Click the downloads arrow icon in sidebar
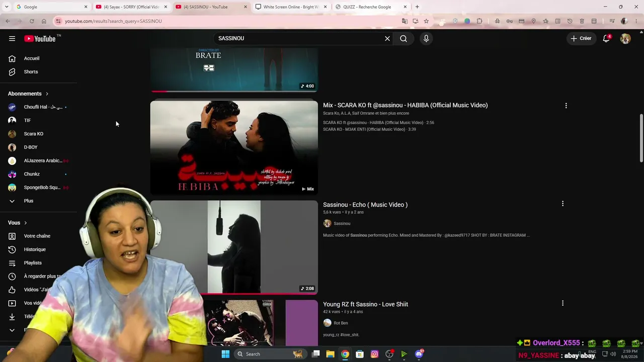The image size is (644, 362). point(12,316)
